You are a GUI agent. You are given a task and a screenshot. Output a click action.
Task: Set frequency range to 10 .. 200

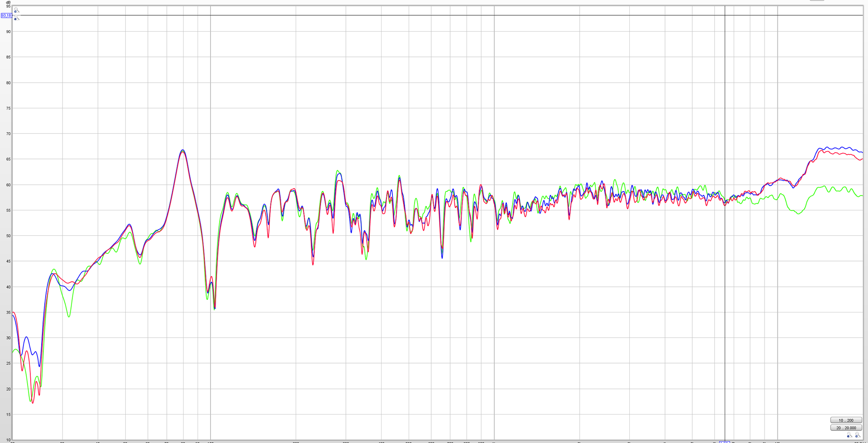[x=846, y=420]
